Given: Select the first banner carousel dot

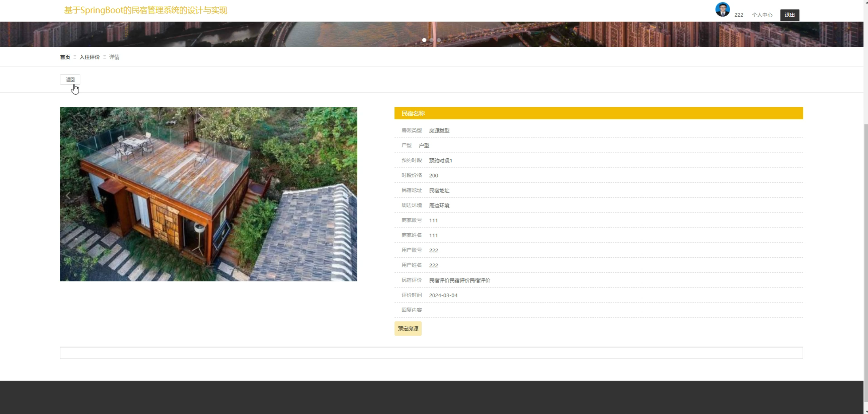Looking at the screenshot, I should click(x=424, y=40).
